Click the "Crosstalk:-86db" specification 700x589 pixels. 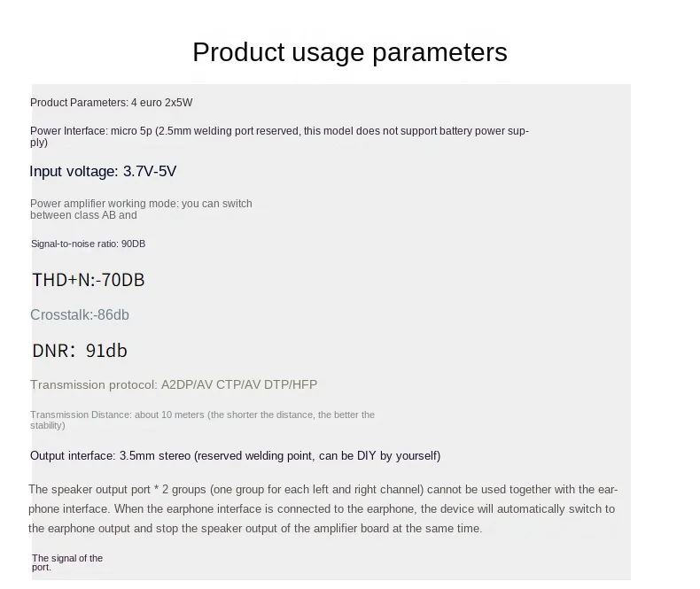click(80, 314)
